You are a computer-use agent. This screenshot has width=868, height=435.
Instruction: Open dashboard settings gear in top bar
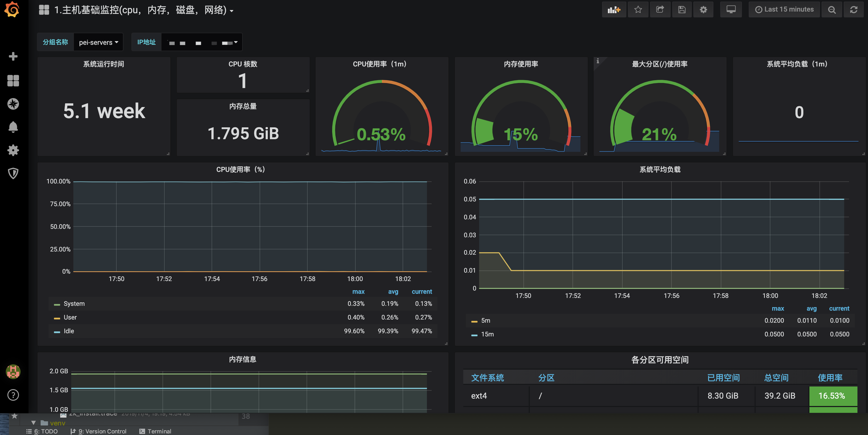coord(703,10)
